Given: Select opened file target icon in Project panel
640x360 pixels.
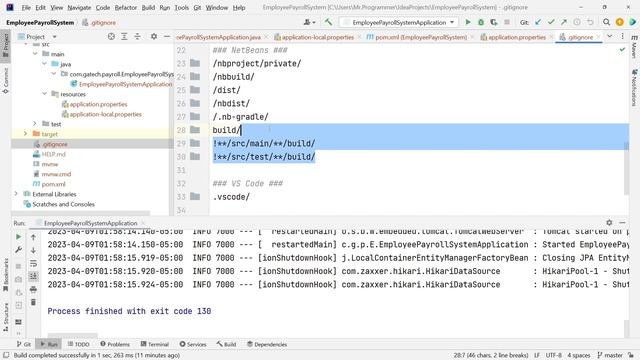Looking at the screenshot, I should 111,36.
